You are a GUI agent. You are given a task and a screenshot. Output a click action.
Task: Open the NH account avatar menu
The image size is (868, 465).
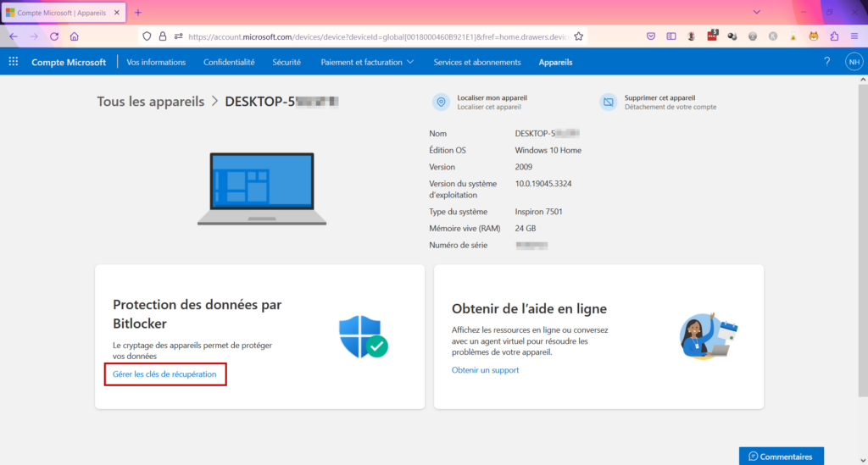pos(854,62)
